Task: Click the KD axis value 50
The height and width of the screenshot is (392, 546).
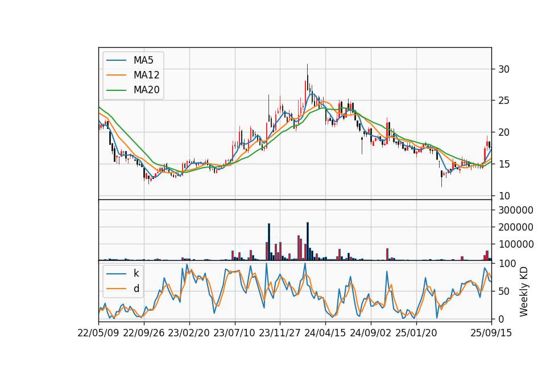Action: click(x=503, y=291)
